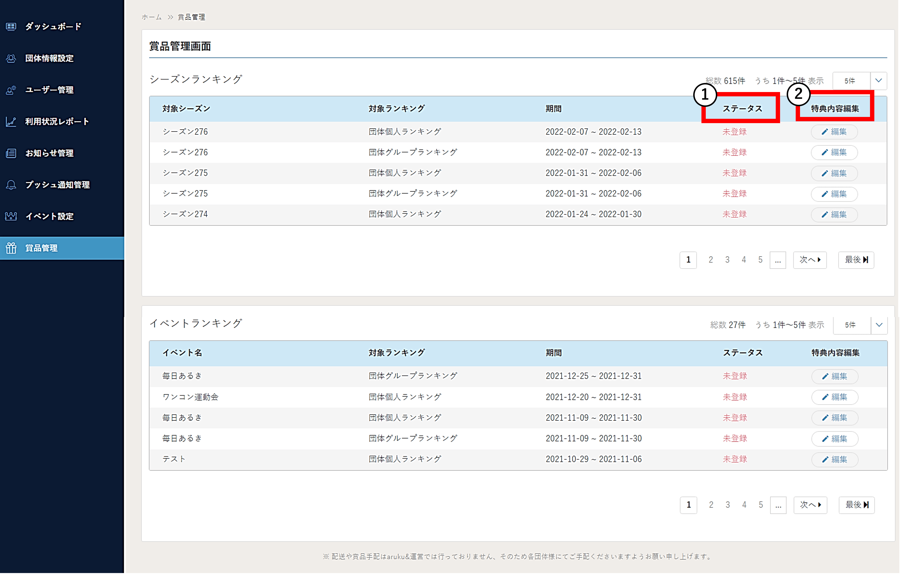Select the ユーザー管理 user icon
Viewport: 905px width, 588px height.
[x=11, y=90]
